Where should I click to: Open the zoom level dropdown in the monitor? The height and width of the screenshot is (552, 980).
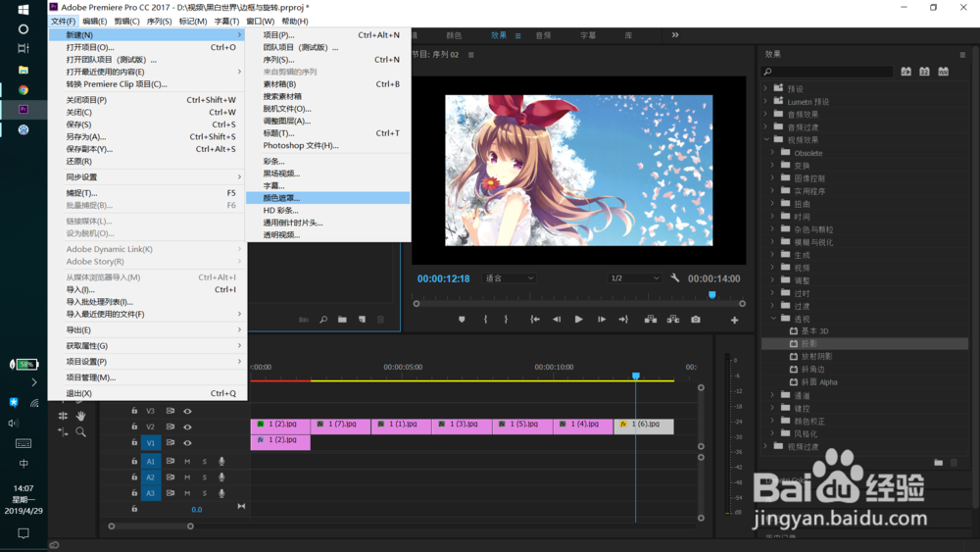point(509,278)
